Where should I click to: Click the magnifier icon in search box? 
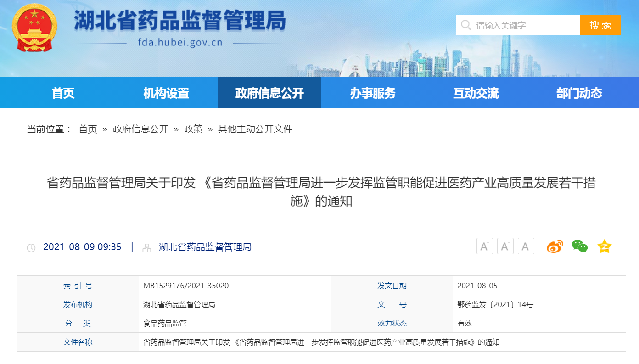click(466, 25)
